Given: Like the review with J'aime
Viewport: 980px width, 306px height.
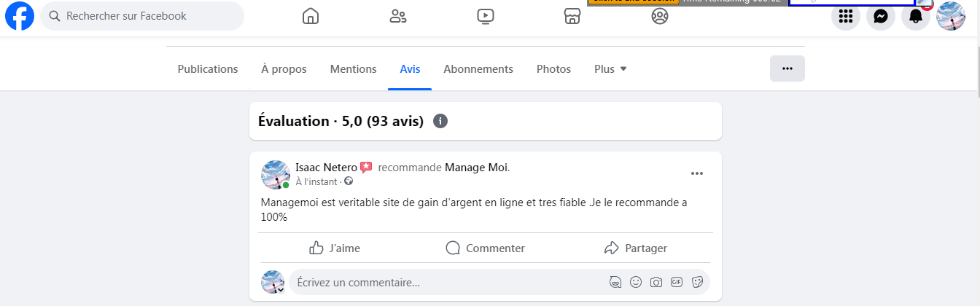Looking at the screenshot, I should click(x=335, y=248).
